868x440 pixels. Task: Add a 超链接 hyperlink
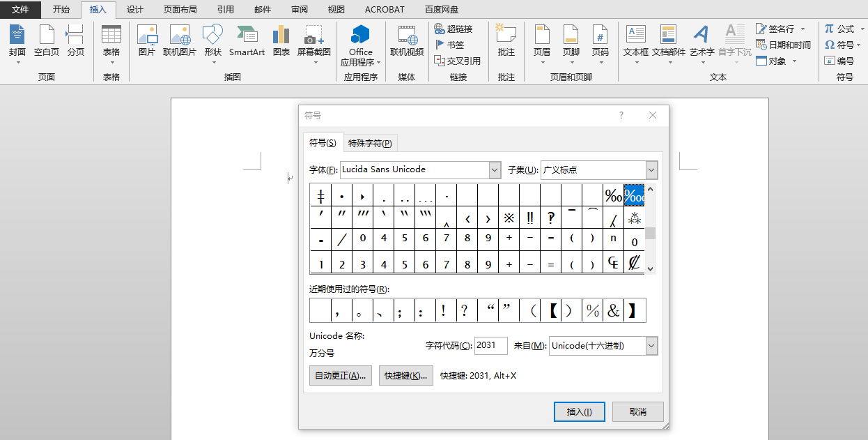coord(454,29)
